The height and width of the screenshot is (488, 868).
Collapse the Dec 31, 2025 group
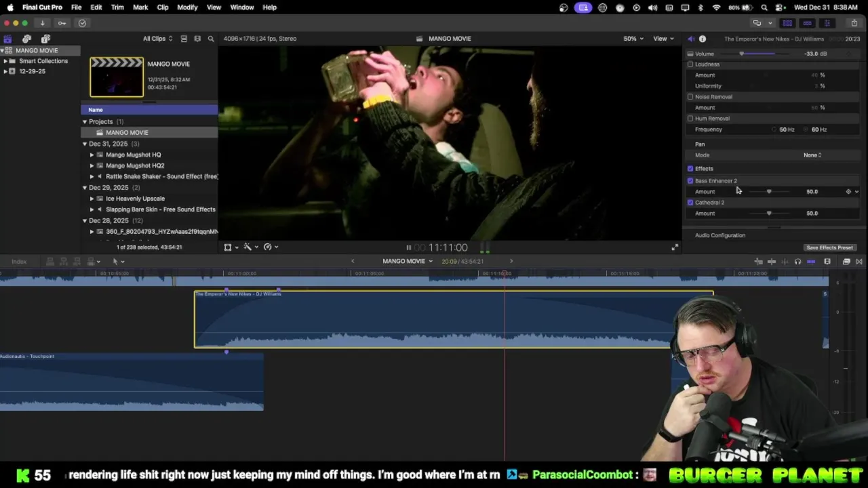pyautogui.click(x=85, y=144)
